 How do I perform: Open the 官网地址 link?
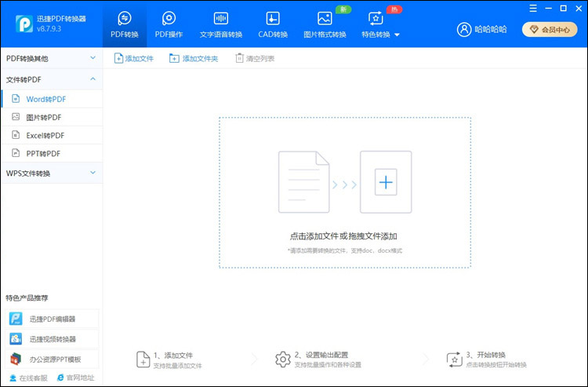pos(76,378)
